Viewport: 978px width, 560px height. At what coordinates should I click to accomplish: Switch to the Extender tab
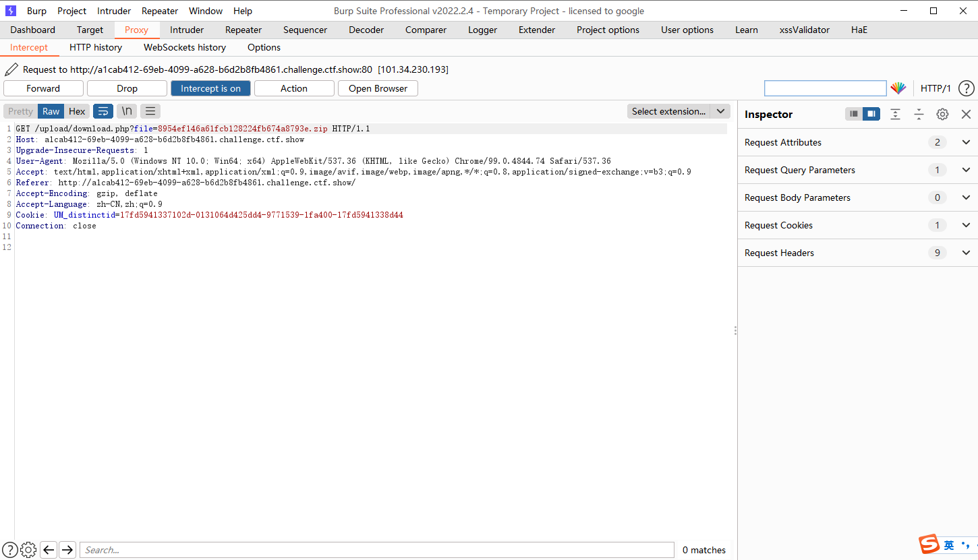tap(537, 30)
